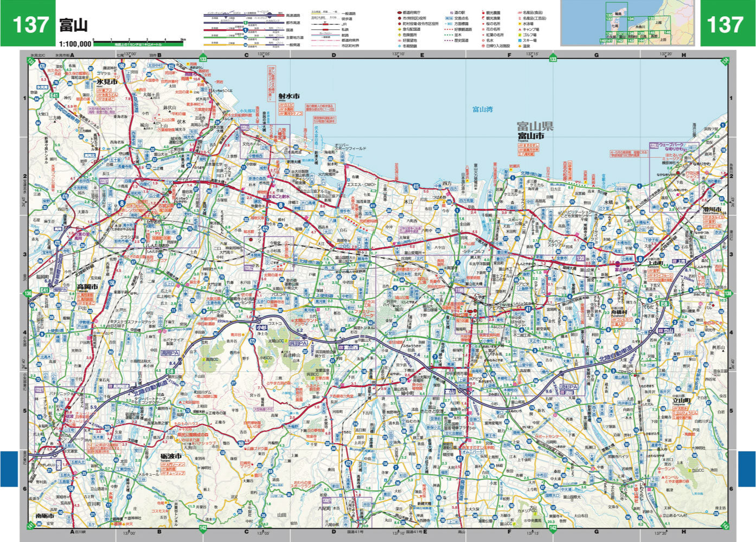Select the 危険箇所 danger spot legend symbol
This screenshot has height=542, width=756.
399,35
